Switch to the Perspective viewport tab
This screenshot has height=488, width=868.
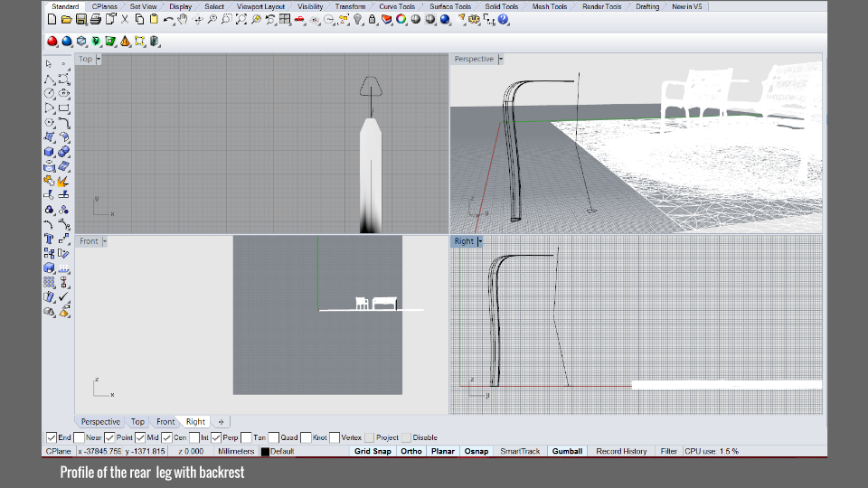tap(100, 421)
